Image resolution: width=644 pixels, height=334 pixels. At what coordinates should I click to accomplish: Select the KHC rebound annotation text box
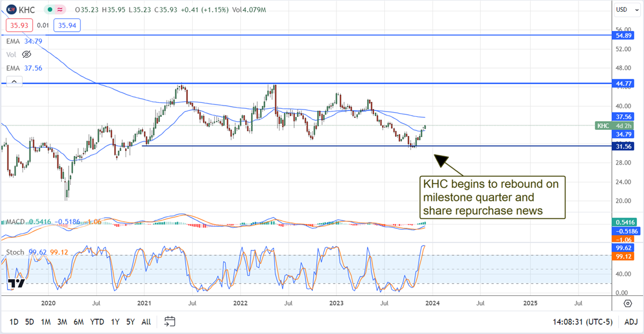click(x=492, y=198)
